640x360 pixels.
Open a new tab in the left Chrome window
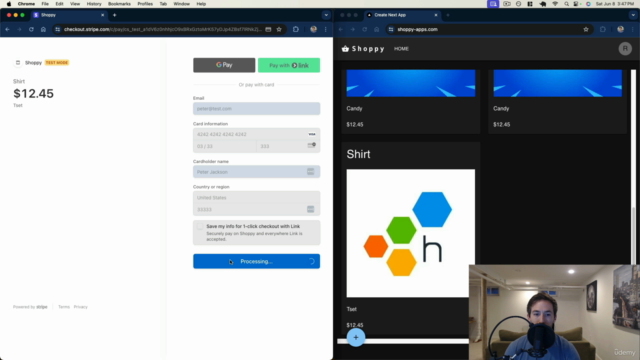[x=115, y=15]
